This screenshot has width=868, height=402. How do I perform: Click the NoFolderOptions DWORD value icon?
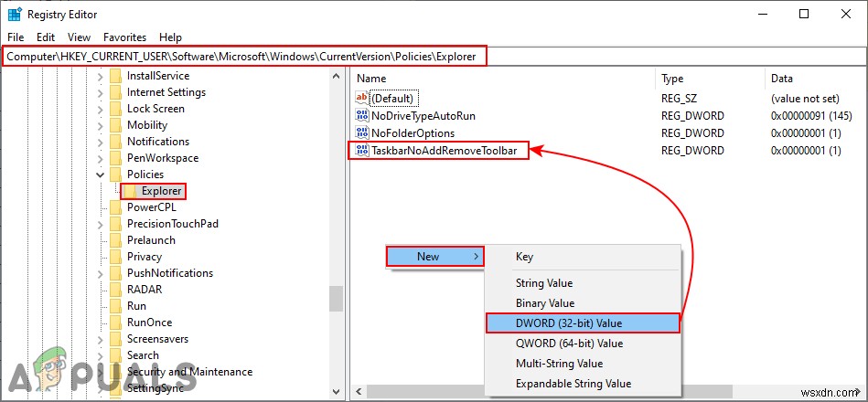[362, 133]
